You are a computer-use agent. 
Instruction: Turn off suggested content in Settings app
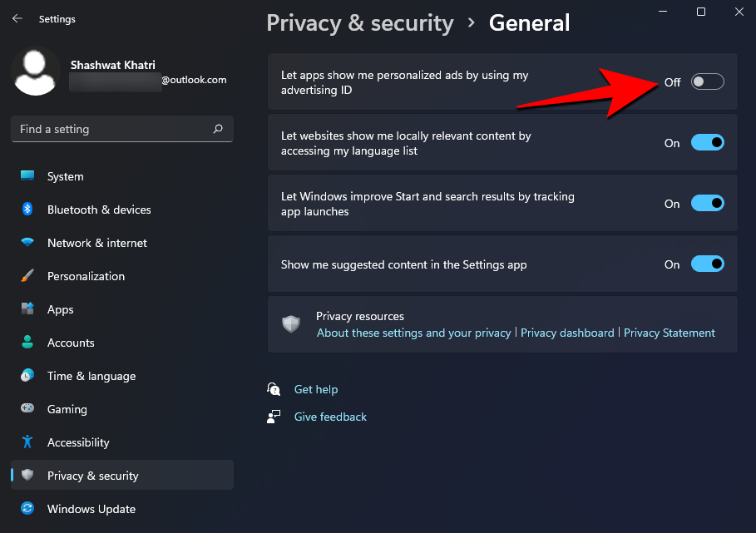(708, 264)
